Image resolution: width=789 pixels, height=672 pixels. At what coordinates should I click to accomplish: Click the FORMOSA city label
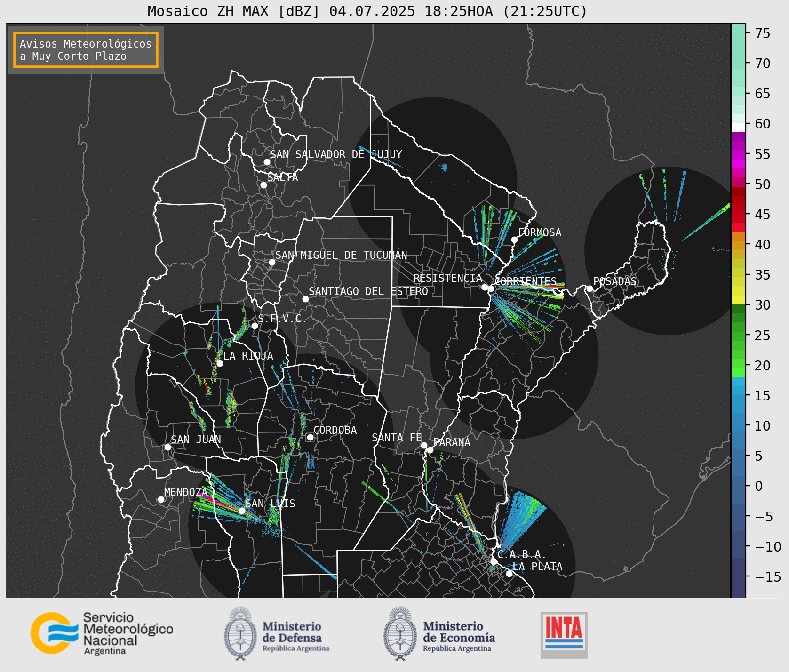click(540, 232)
